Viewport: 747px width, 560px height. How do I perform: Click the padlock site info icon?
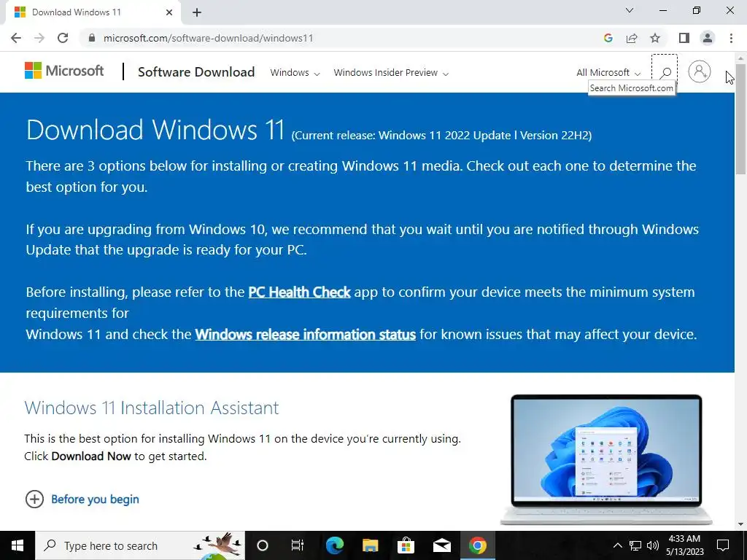92,38
